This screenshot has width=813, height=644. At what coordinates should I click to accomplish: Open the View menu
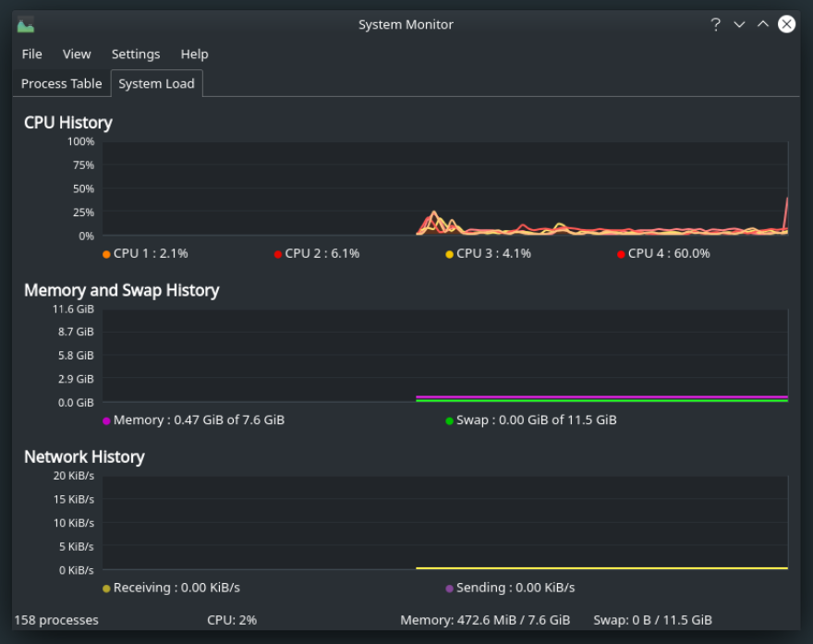[x=77, y=54]
